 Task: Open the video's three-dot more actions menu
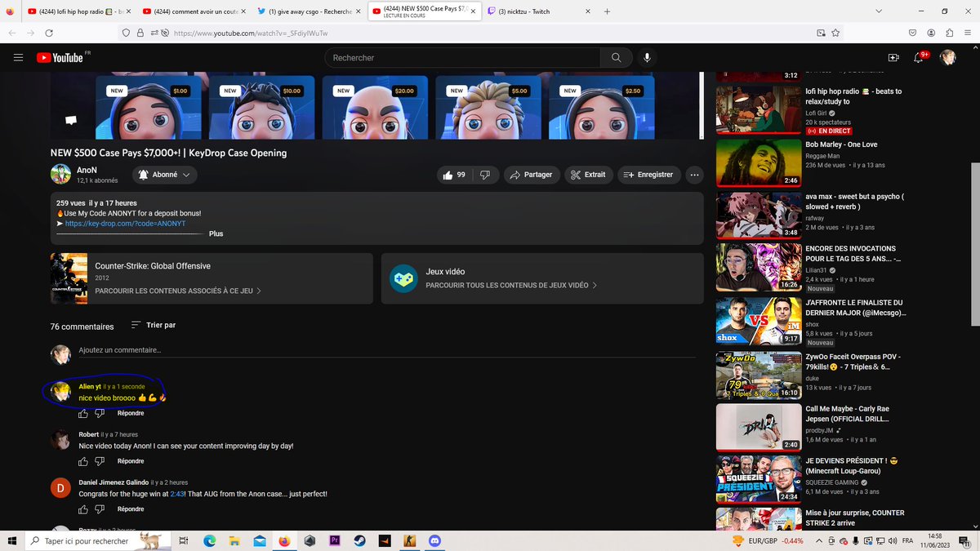click(x=694, y=175)
